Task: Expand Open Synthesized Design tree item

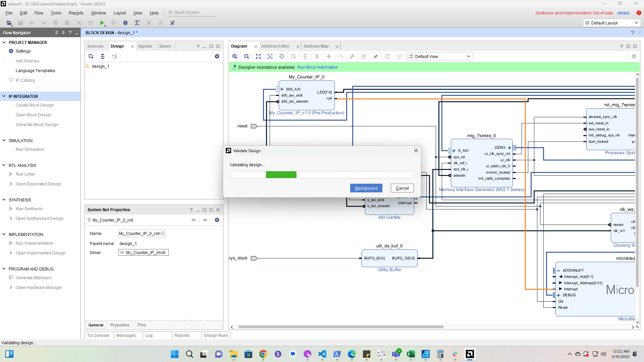Action: click(x=11, y=219)
